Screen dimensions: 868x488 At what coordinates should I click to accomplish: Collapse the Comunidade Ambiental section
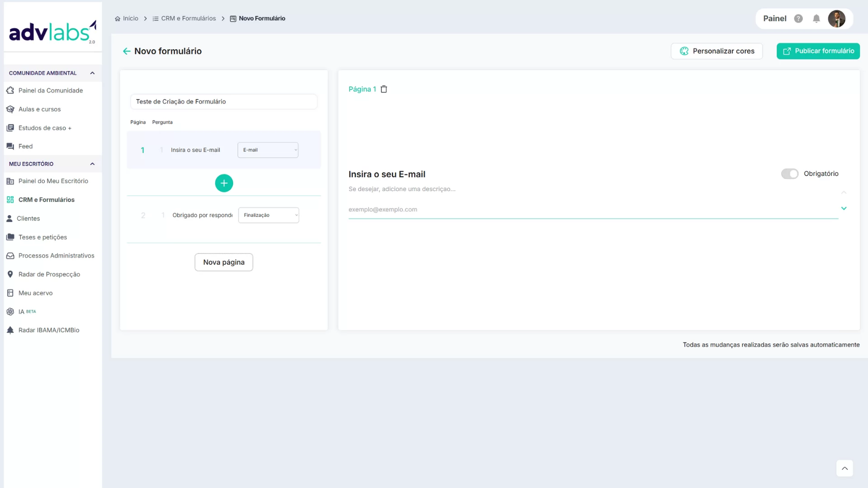point(92,73)
